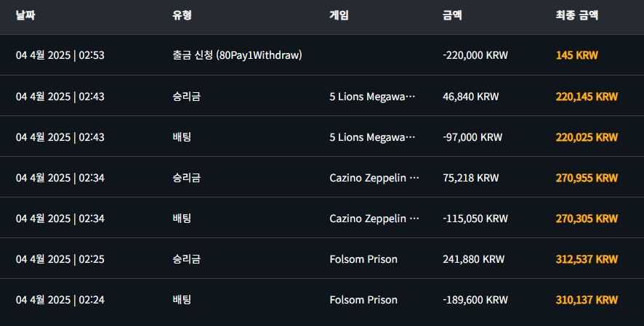644x326 pixels.
Task: Click the 게임 column header
Action: 339,15
